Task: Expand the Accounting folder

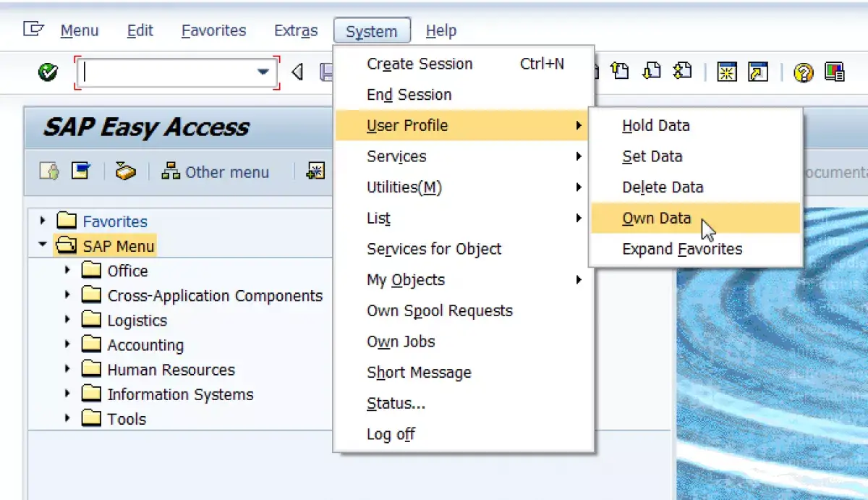Action: (x=68, y=344)
